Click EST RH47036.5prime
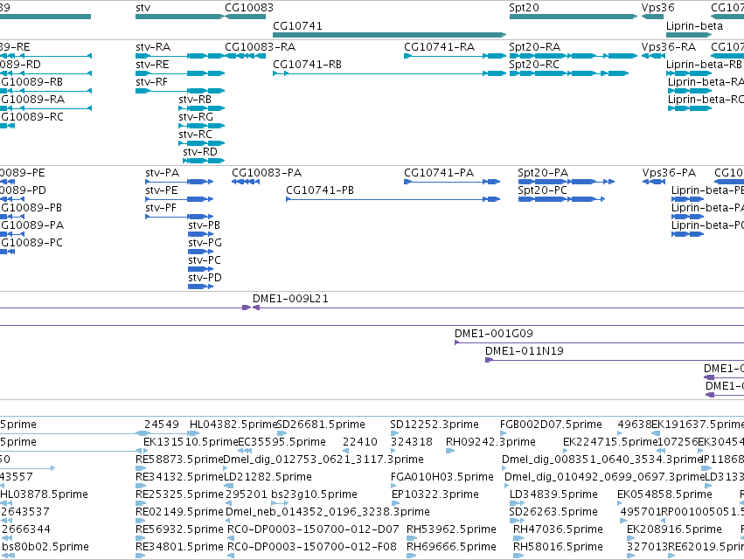 [x=558, y=529]
